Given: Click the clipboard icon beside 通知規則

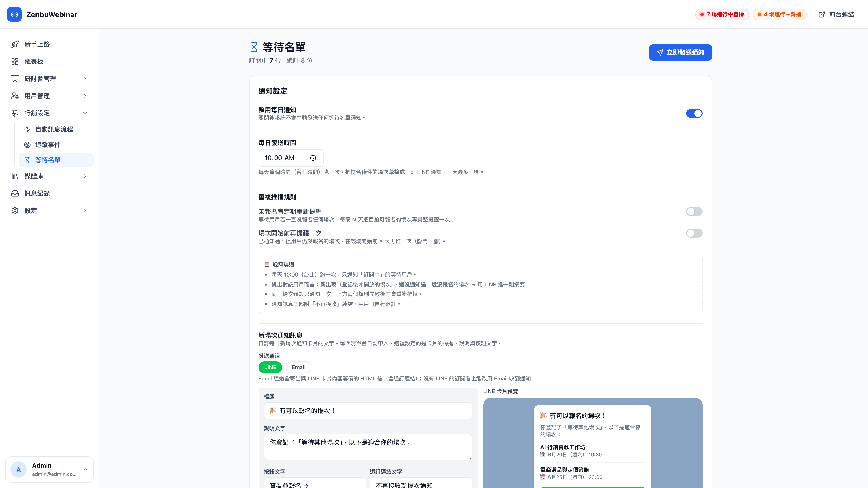Looking at the screenshot, I should [x=267, y=264].
